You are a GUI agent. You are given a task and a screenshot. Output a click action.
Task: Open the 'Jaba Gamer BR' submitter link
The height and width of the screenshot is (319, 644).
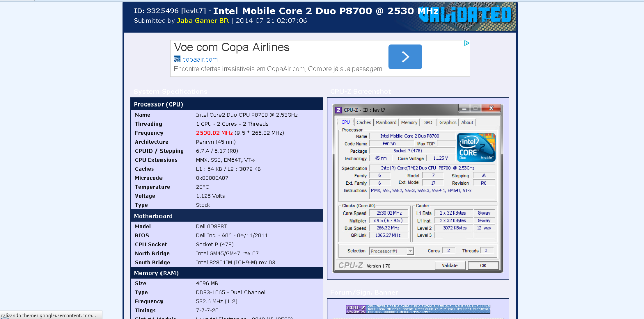(203, 21)
